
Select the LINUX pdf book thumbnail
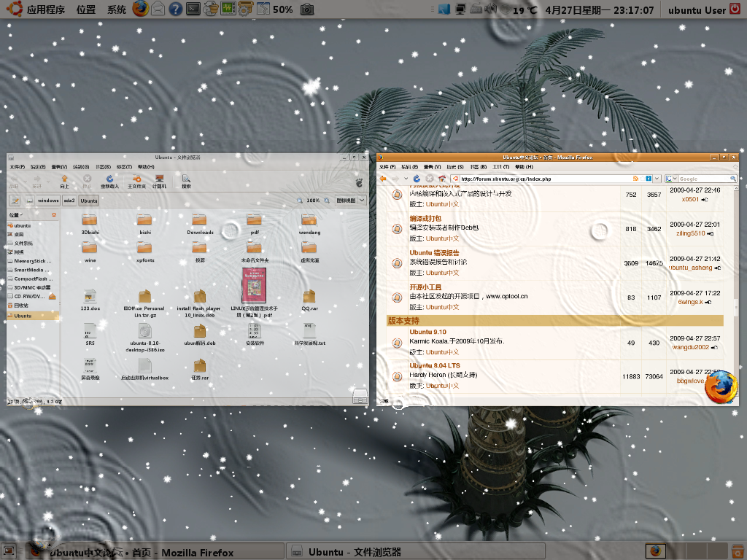coord(254,285)
